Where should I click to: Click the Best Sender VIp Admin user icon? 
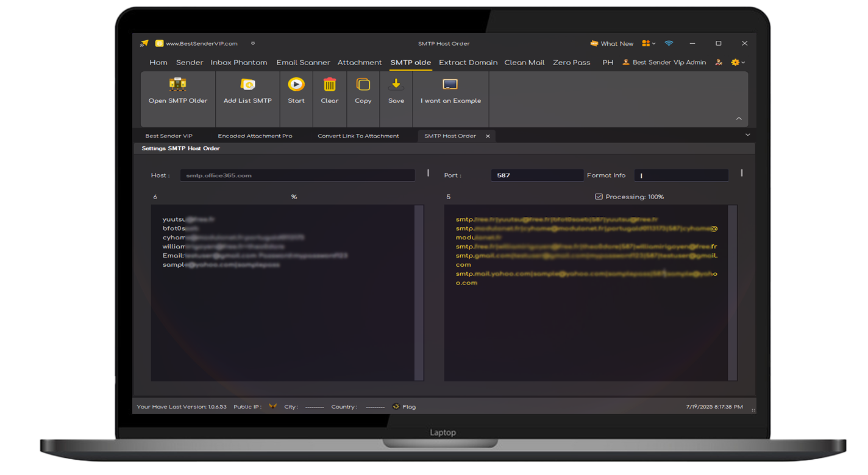click(x=625, y=62)
